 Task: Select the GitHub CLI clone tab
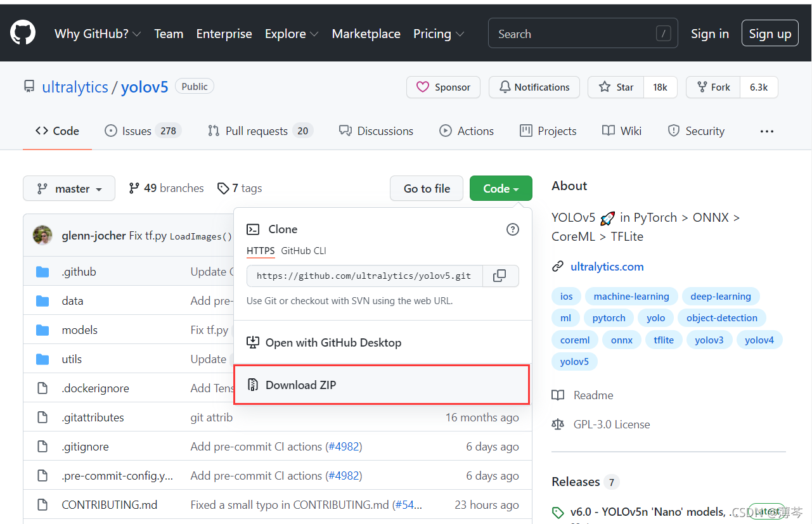(x=304, y=251)
